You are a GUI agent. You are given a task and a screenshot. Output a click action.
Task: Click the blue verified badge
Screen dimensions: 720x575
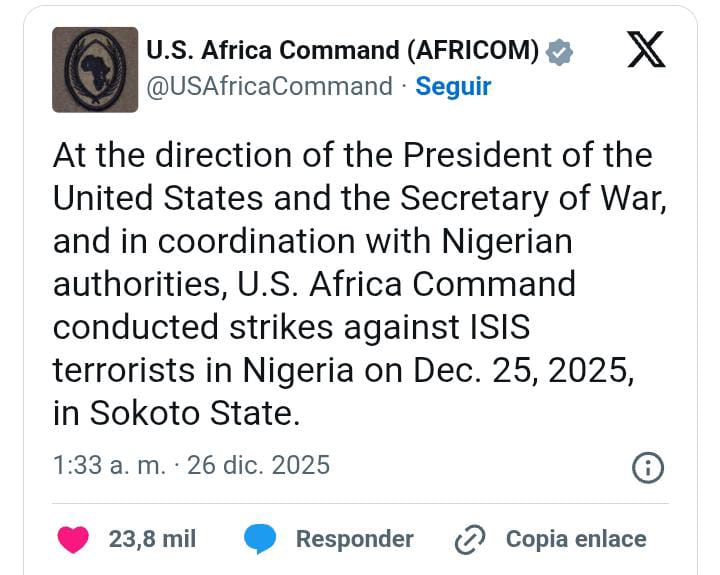560,51
